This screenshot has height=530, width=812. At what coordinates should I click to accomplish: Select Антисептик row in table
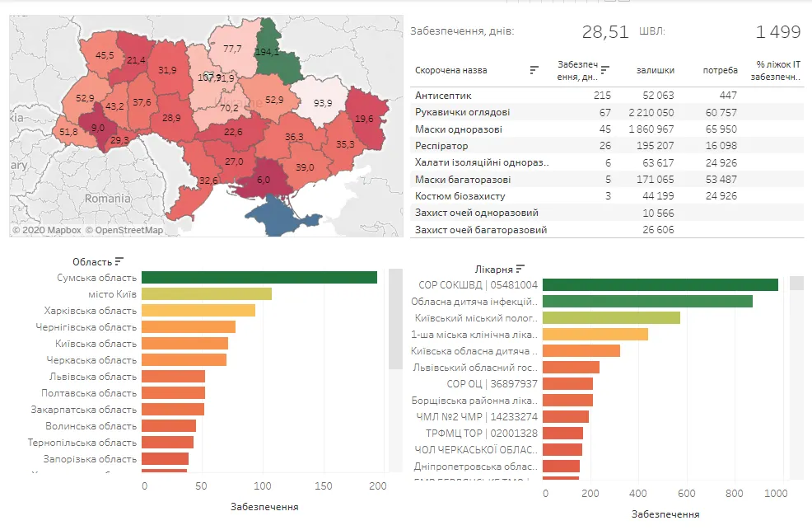pyautogui.click(x=607, y=96)
